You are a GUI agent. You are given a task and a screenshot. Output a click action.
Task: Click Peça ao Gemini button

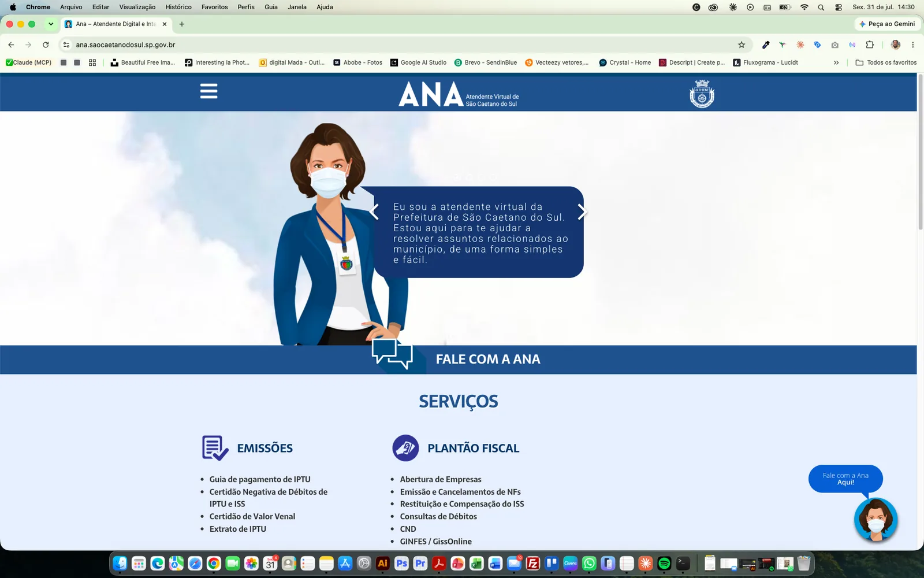pos(886,24)
